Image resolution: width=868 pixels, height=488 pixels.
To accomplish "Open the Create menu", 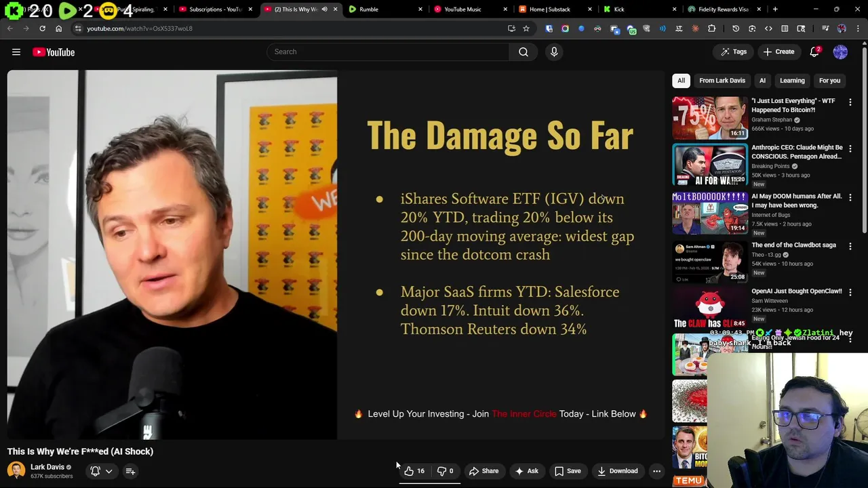I will (x=778, y=52).
